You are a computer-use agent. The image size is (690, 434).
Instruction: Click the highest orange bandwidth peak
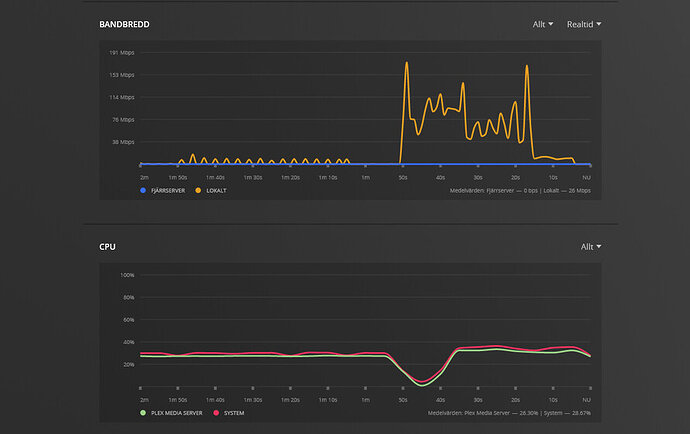407,63
